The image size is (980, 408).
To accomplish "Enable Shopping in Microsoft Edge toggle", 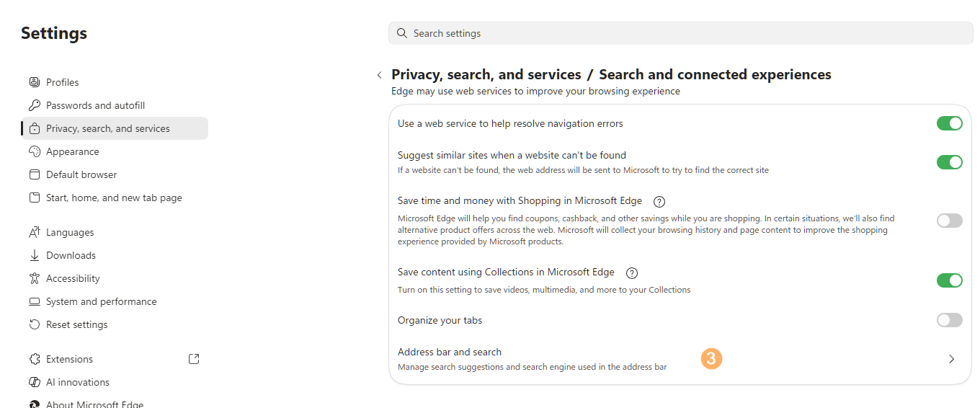I will [950, 221].
